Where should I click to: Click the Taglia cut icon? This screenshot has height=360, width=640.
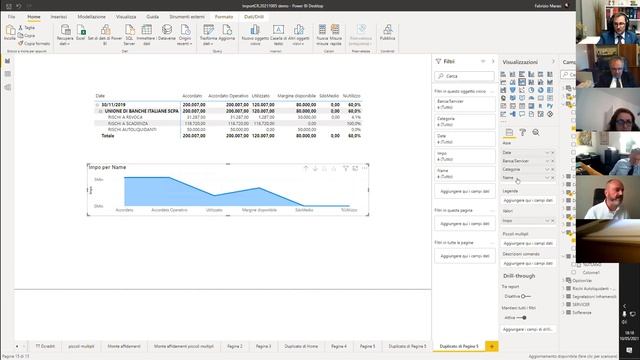pyautogui.click(x=21, y=28)
